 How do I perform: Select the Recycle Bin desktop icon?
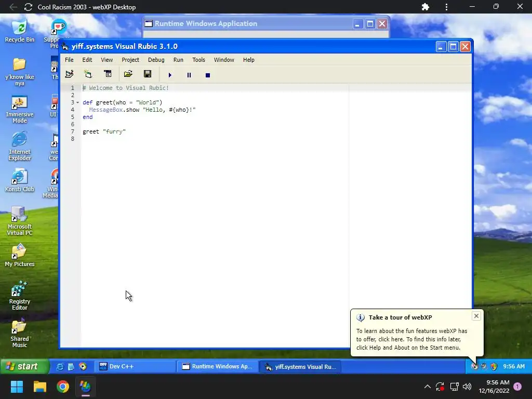click(x=20, y=31)
